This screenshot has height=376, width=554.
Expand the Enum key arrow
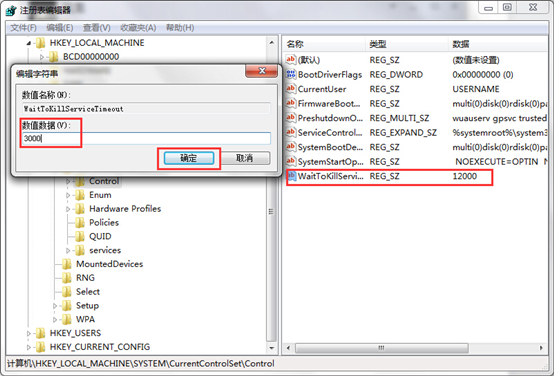pyautogui.click(x=68, y=195)
